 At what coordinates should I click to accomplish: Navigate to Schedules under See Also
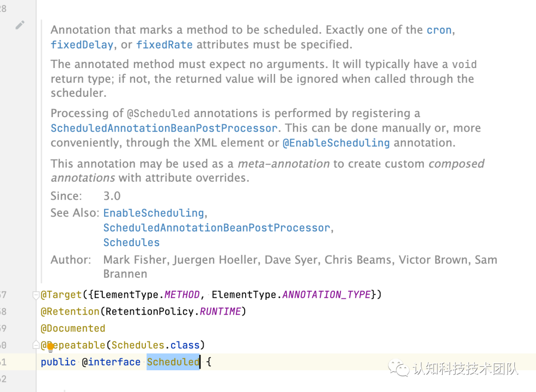[132, 243]
